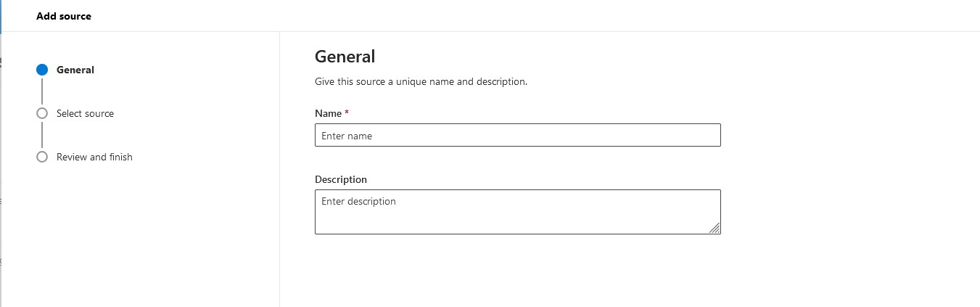980x307 pixels.
Task: Click connector line between General and Select source
Action: [x=42, y=91]
